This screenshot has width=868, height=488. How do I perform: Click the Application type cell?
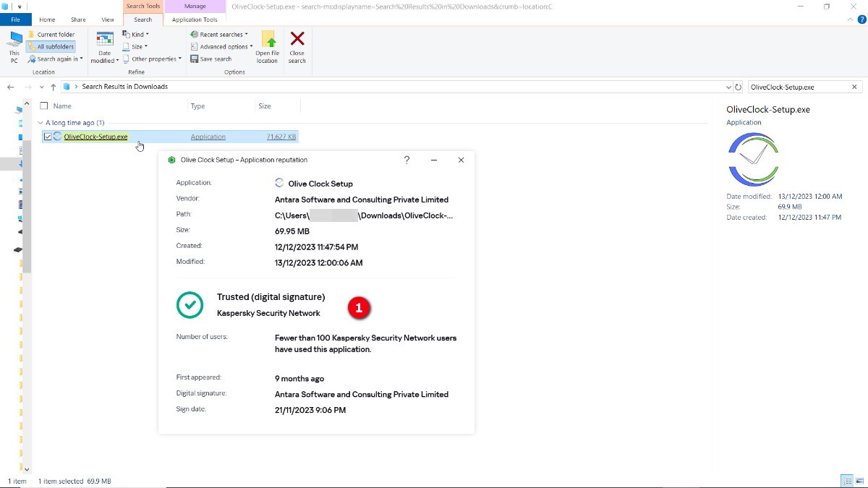point(208,137)
